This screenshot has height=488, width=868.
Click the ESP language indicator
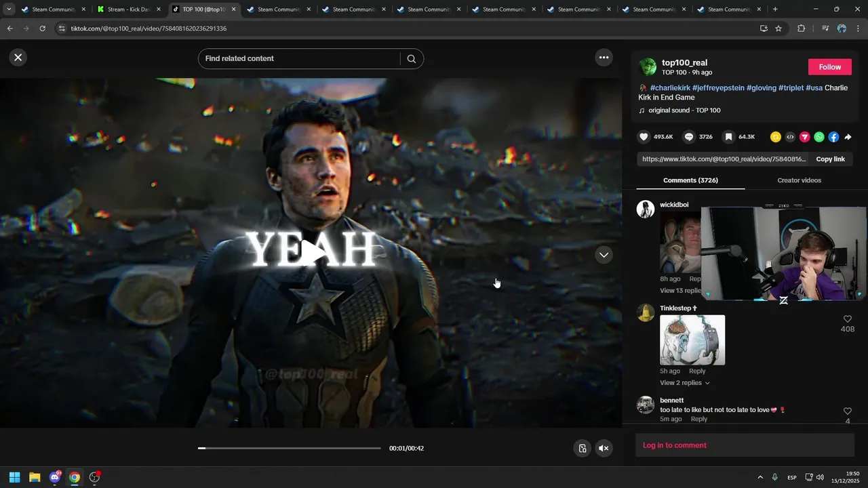click(x=792, y=478)
